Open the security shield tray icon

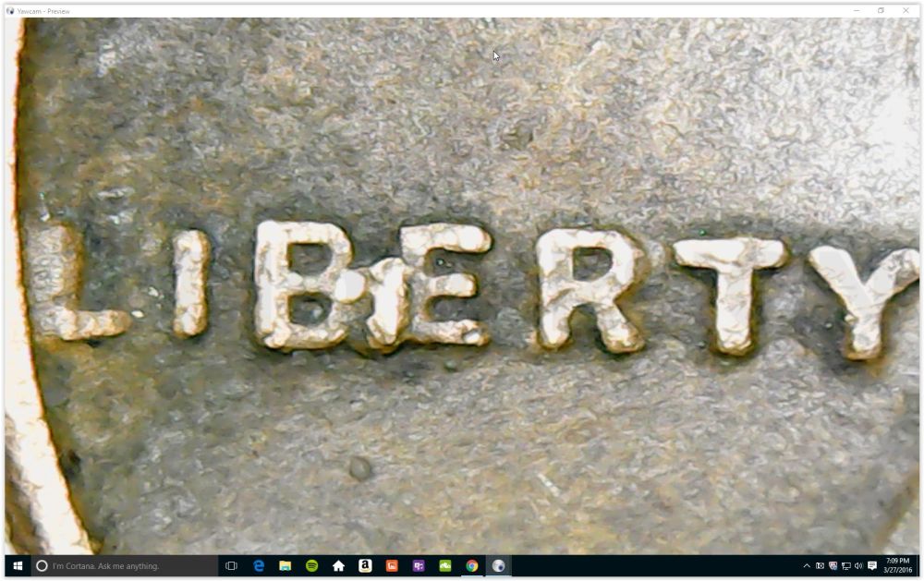(833, 565)
